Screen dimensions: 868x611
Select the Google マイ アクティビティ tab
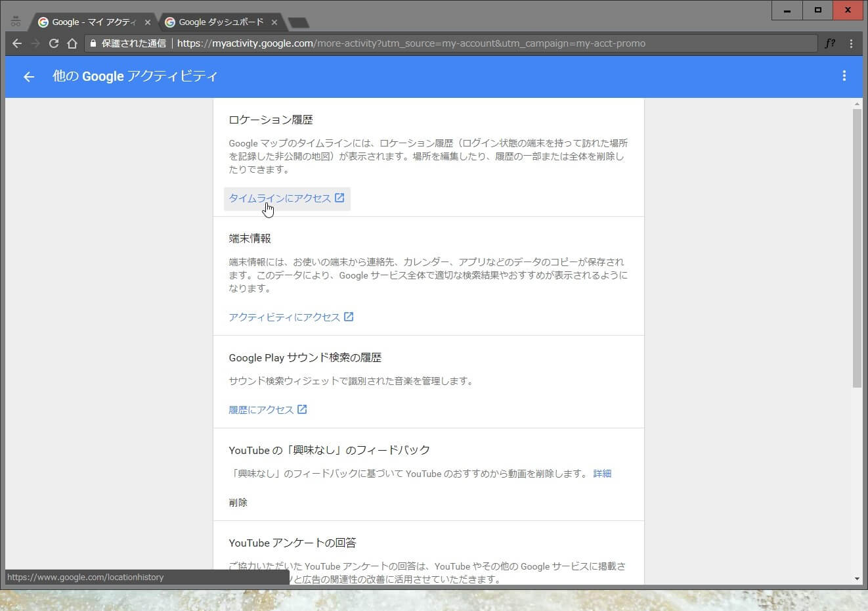pos(92,22)
